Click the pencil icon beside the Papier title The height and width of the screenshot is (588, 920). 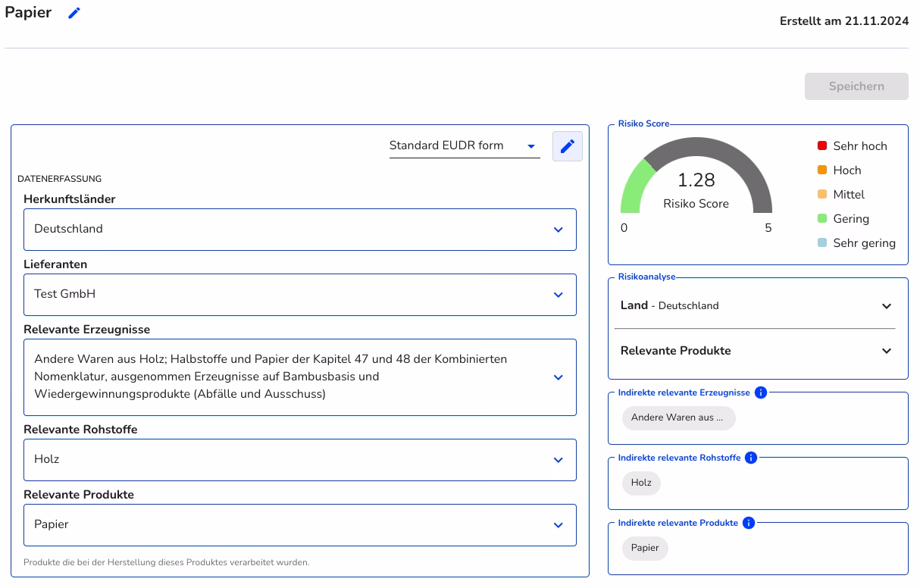tap(74, 14)
